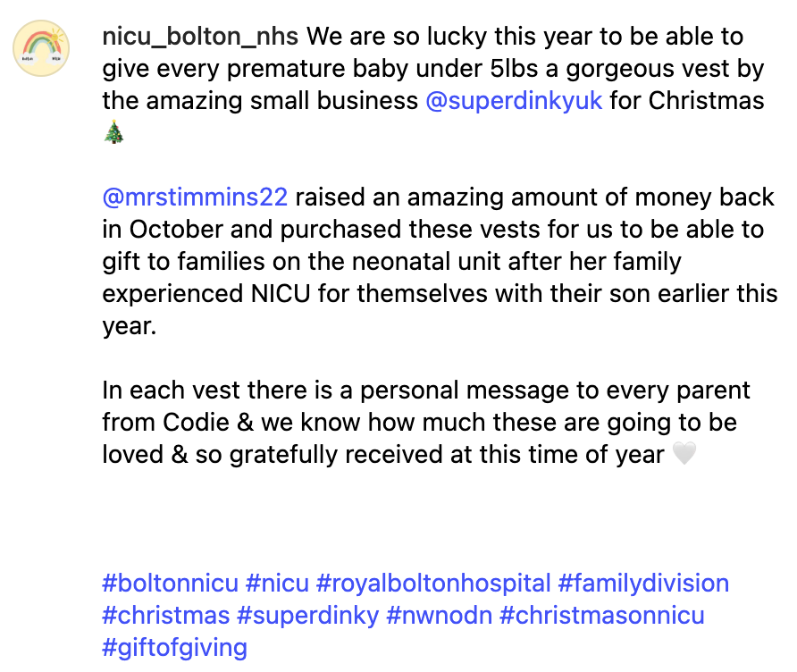Viewport: 797px width, 672px height.
Task: Click the word "Christmas" before the tree emoji
Action: (706, 100)
